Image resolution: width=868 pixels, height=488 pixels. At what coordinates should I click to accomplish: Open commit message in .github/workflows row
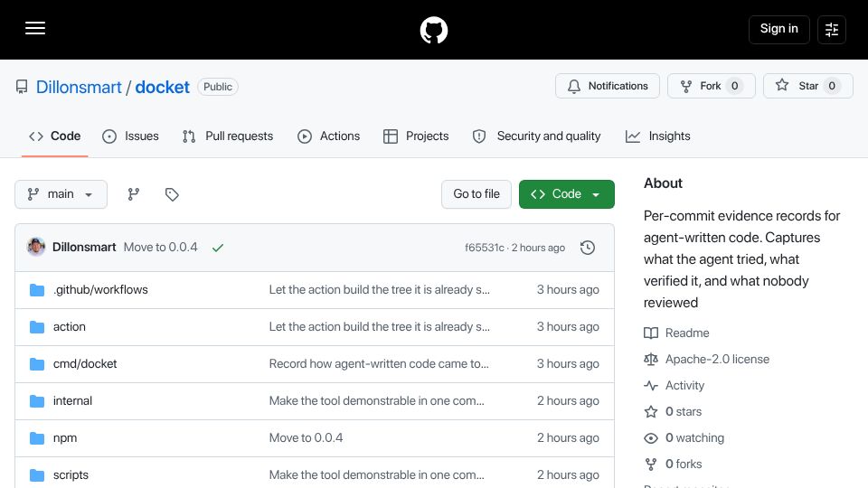pos(379,290)
